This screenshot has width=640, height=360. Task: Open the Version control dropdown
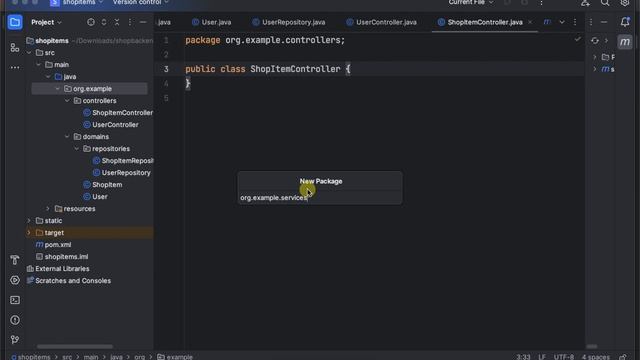[140, 3]
